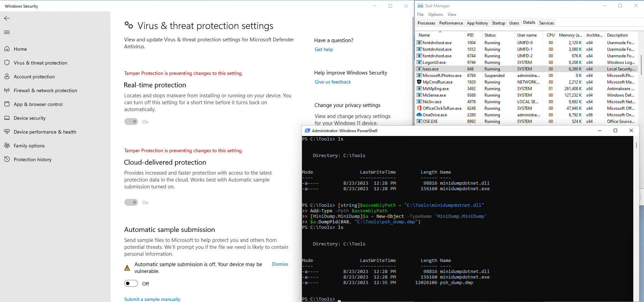The width and height of the screenshot is (644, 302).
Task: Switch to the Services tab
Action: click(x=547, y=23)
